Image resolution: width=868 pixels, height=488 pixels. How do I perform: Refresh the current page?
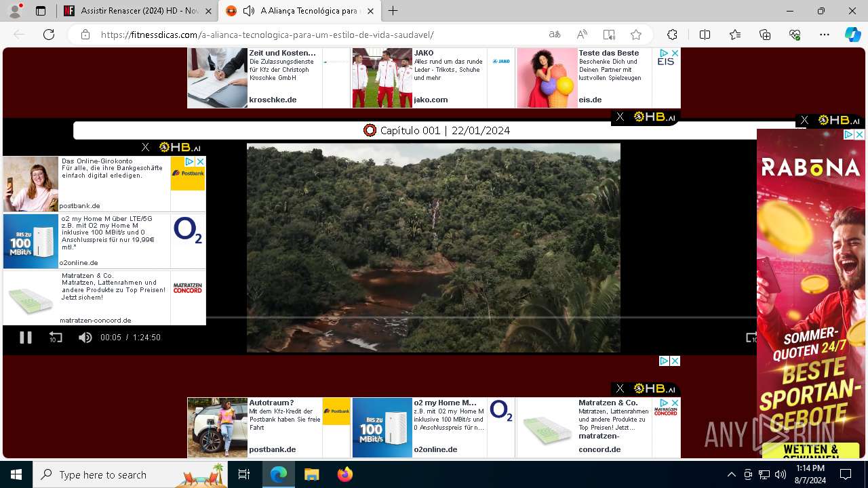[x=49, y=35]
